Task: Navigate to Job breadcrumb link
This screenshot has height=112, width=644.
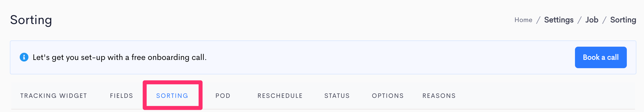Action: [x=592, y=20]
